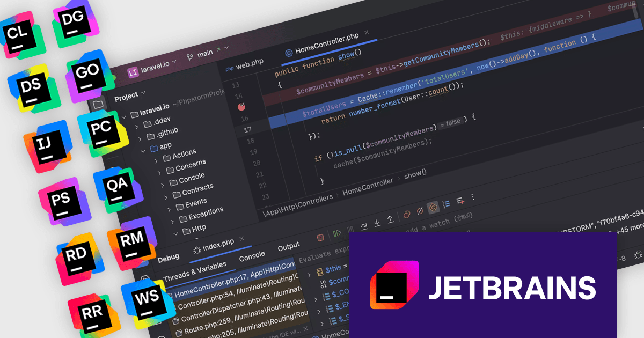
Task: Click the Step Over debug icon
Action: [364, 226]
